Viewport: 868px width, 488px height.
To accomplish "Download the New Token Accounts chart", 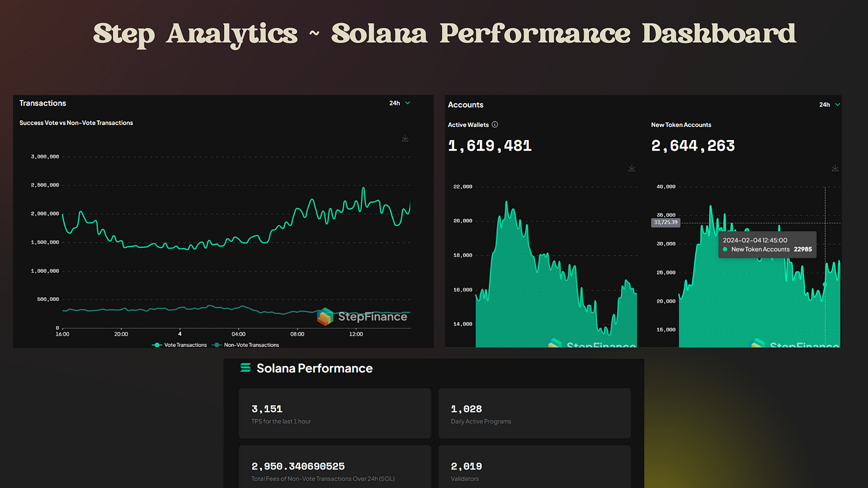I will click(835, 169).
